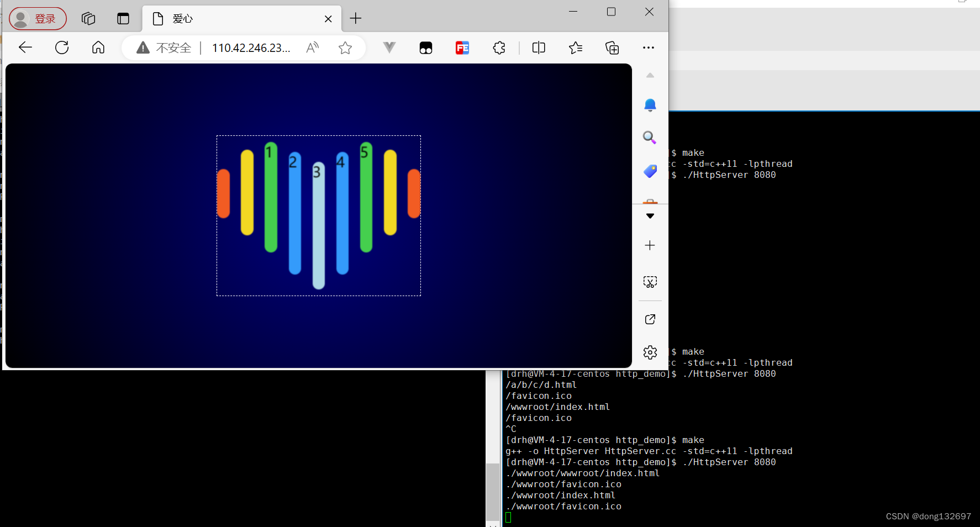The width and height of the screenshot is (980, 527).
Task: Open the Tampermonkey extension icon
Action: click(426, 48)
